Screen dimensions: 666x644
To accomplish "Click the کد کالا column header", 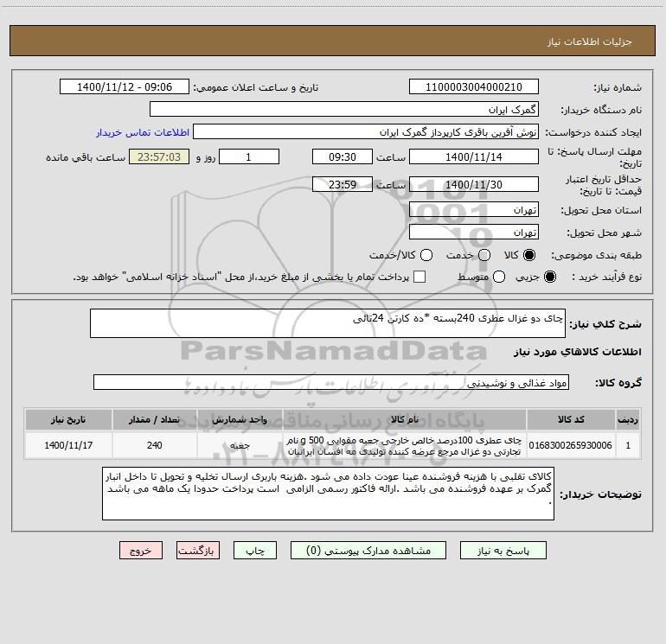I will [571, 419].
